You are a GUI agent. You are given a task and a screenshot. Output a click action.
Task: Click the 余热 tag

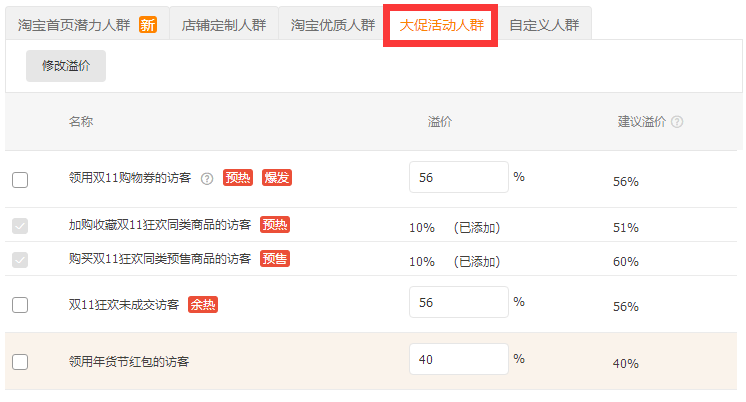(x=203, y=304)
